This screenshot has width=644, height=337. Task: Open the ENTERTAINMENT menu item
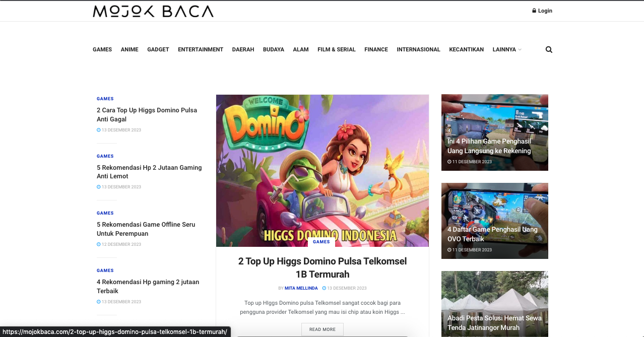[201, 49]
